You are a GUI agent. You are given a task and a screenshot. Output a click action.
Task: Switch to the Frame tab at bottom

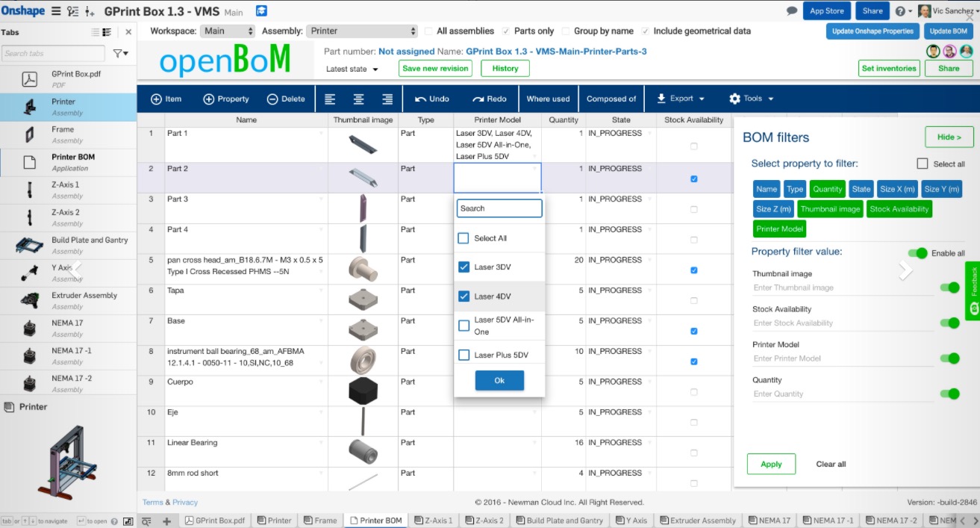(x=319, y=521)
